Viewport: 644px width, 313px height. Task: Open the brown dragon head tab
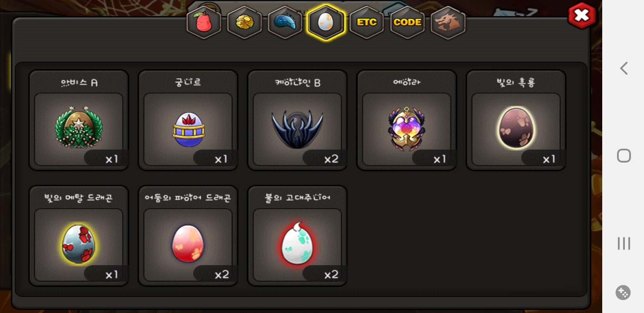tap(448, 23)
